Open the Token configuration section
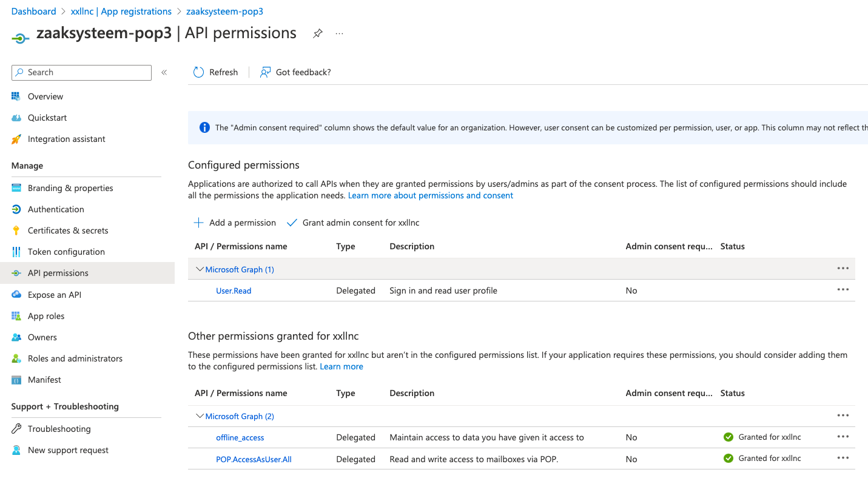The width and height of the screenshot is (868, 481). coord(66,252)
